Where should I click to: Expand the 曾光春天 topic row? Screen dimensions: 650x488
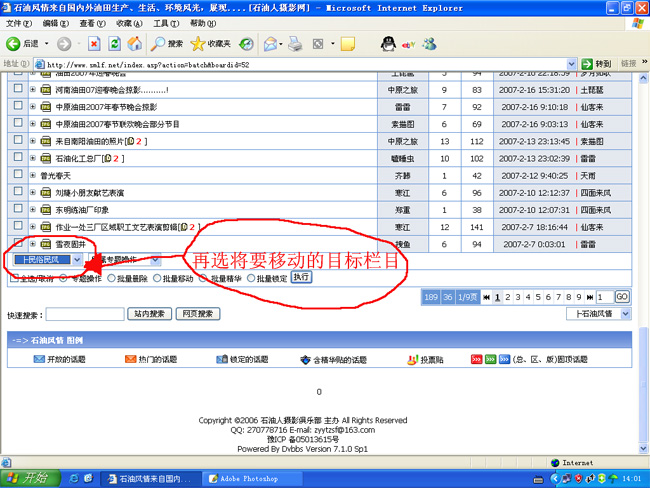tap(33, 175)
